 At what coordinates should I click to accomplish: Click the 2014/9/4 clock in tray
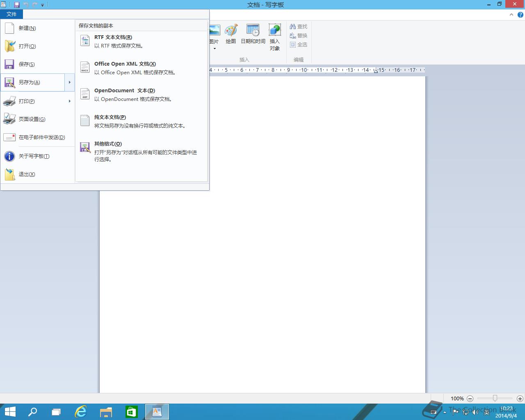(x=506, y=412)
